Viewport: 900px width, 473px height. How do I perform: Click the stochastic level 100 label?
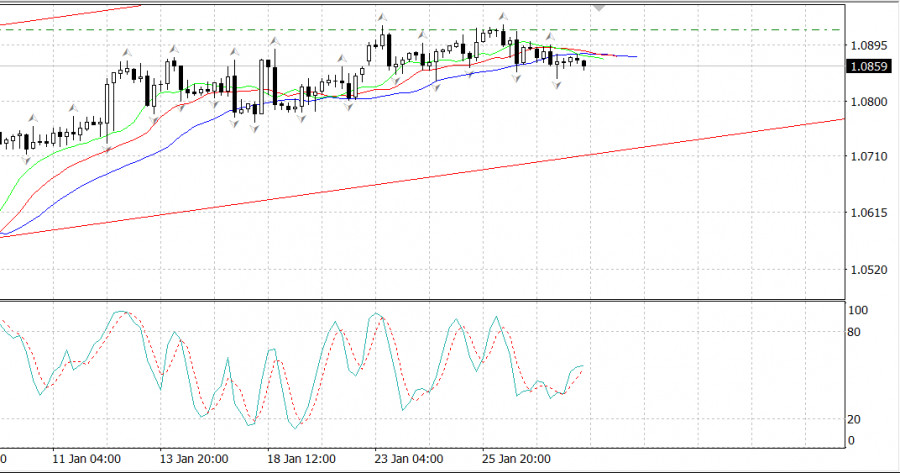(858, 311)
